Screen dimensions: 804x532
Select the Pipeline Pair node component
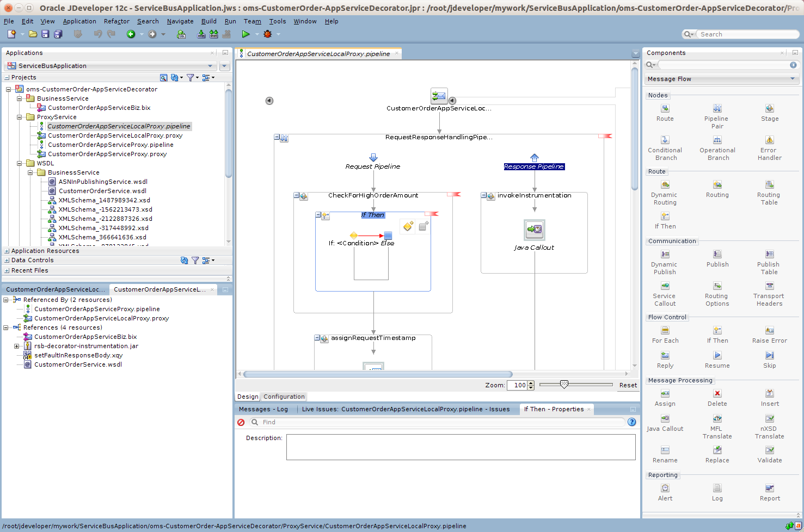(717, 109)
